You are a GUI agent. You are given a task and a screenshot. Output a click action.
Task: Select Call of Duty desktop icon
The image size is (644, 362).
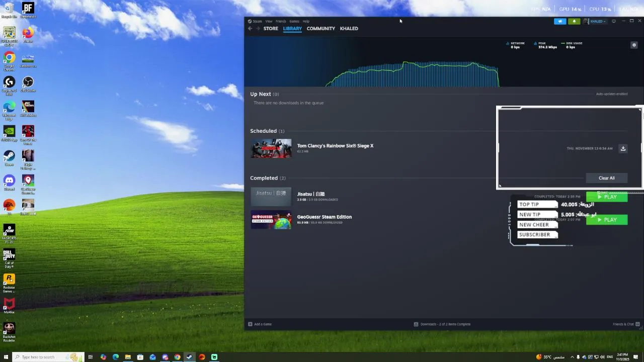pos(9,258)
